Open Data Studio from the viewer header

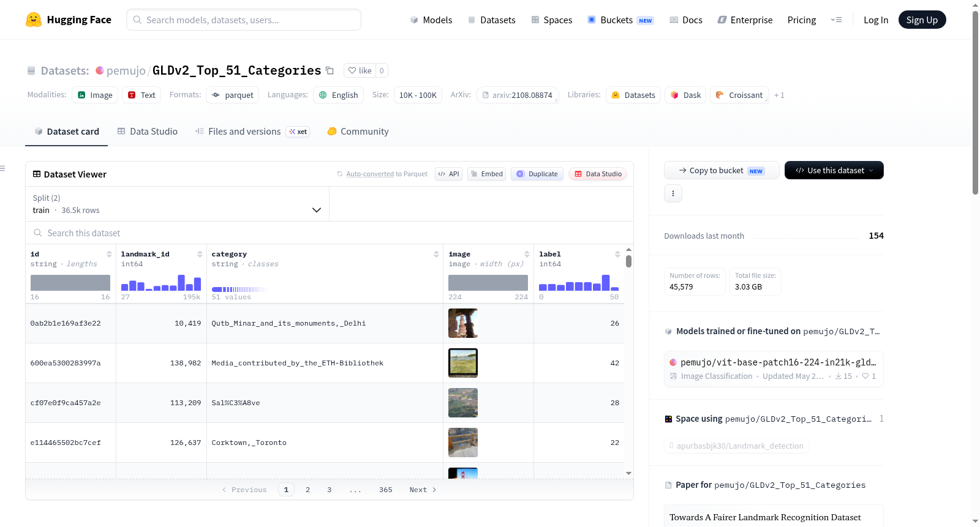click(597, 174)
